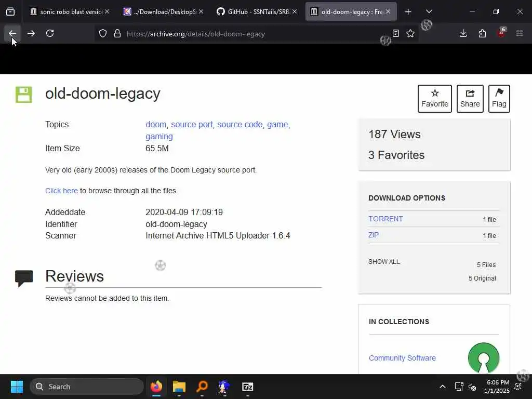Show hidden system tray icons
This screenshot has height=399, width=532.
(443, 387)
